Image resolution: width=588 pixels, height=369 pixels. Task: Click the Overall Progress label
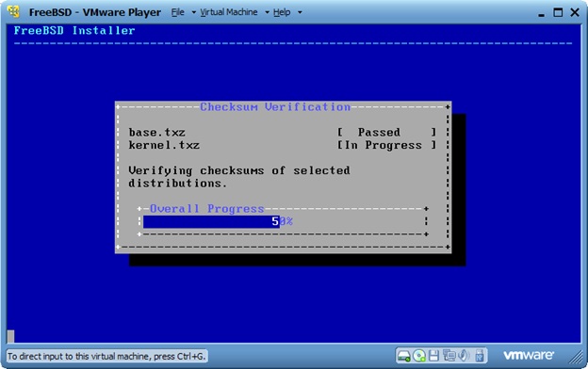[x=207, y=209]
